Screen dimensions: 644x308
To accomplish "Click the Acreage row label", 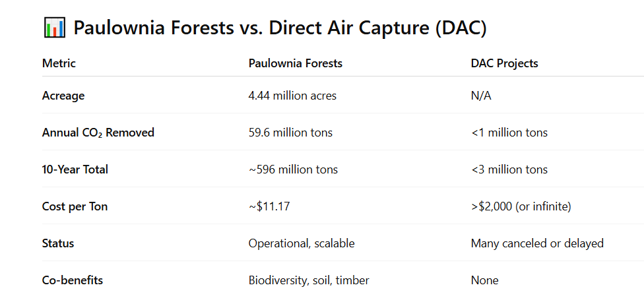I will point(63,96).
